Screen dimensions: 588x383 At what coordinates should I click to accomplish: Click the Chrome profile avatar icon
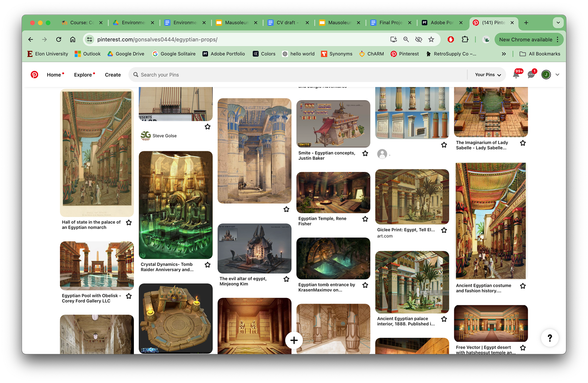point(486,39)
